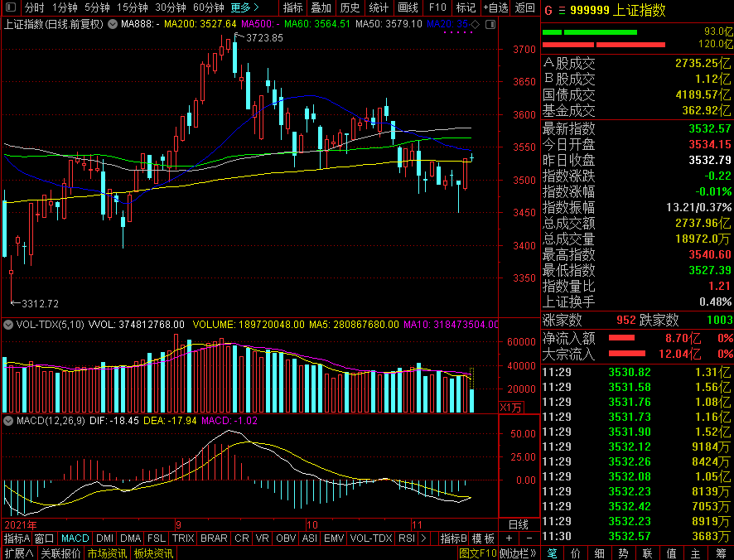The image size is (734, 560).
Task: Select the DMI indicator tab
Action: click(105, 538)
